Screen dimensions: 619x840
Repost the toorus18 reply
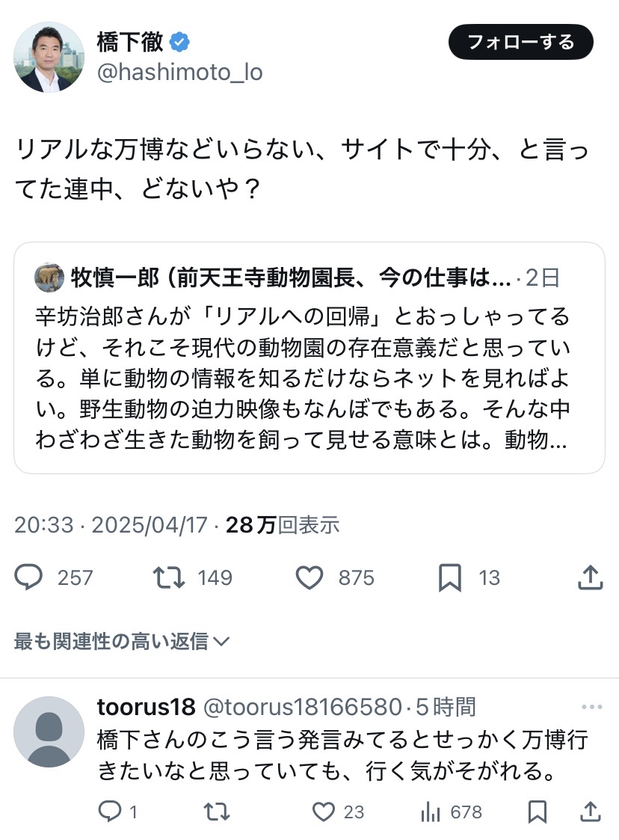click(x=216, y=812)
